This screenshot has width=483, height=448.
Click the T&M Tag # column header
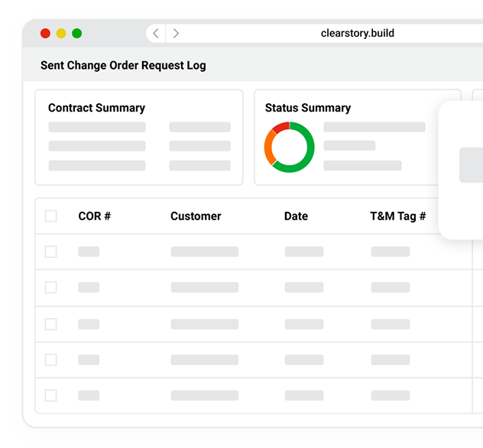pos(397,216)
